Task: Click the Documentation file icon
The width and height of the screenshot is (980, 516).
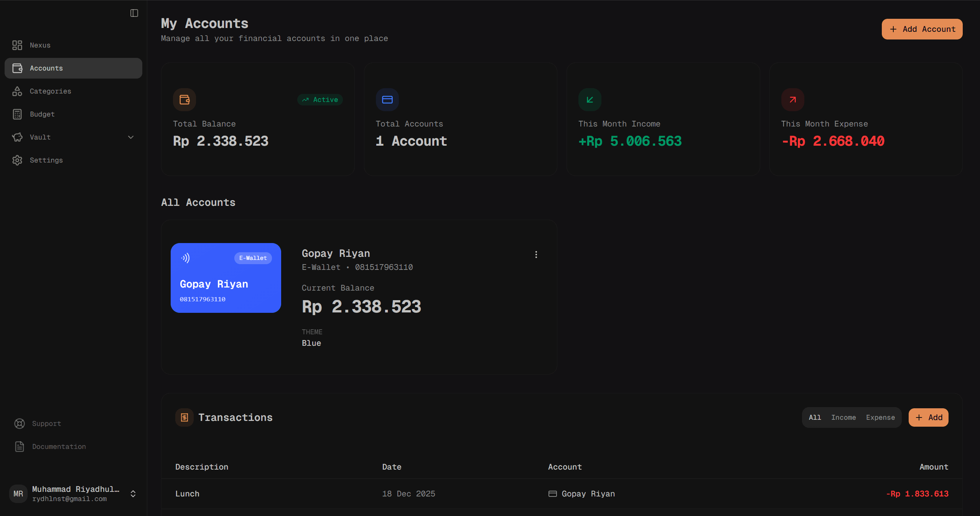Action: (x=20, y=447)
